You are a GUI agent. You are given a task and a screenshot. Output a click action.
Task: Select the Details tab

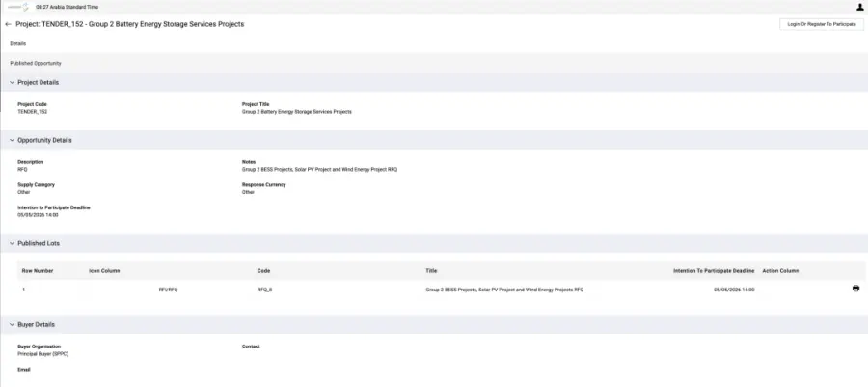[17, 43]
